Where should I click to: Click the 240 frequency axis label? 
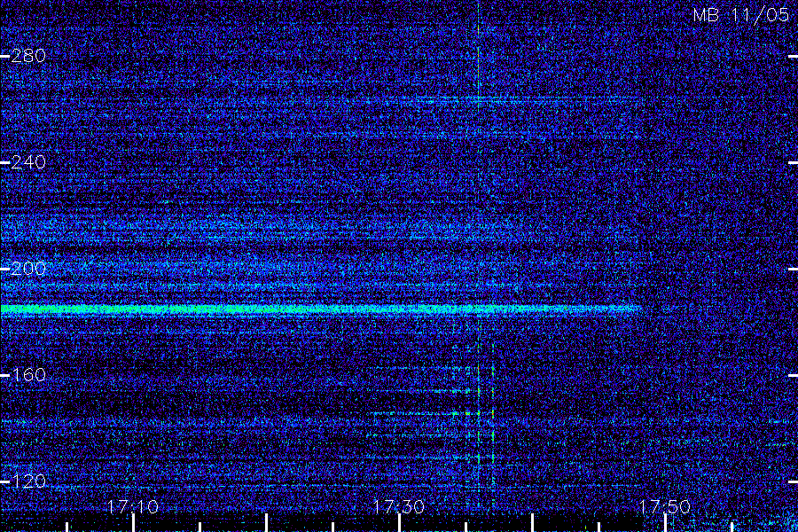pos(28,162)
